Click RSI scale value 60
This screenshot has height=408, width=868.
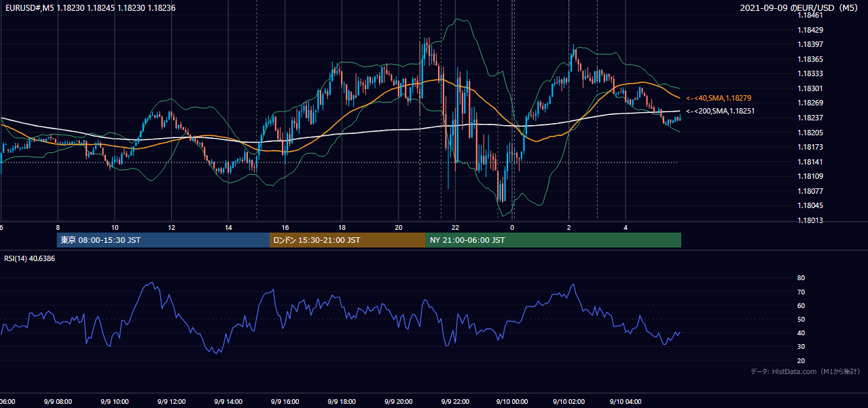(x=801, y=306)
